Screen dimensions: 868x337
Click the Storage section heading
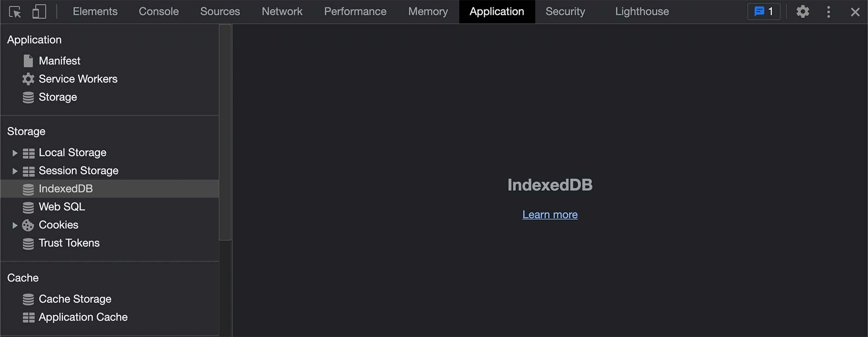(x=26, y=132)
